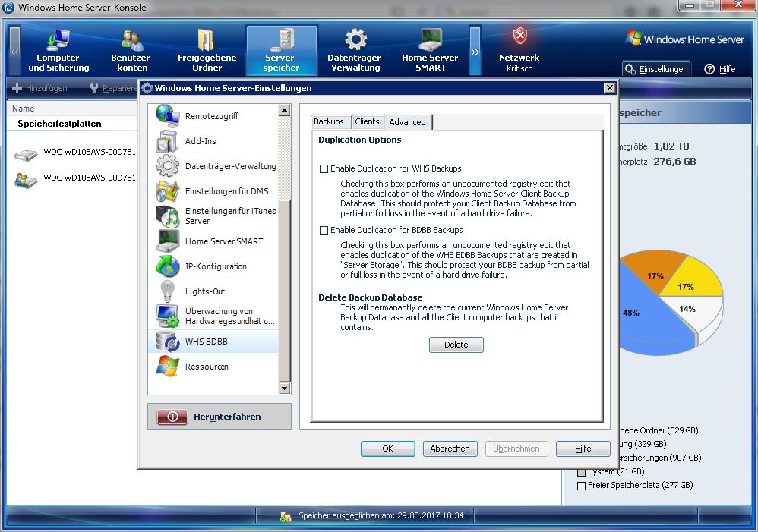Expand more tabs with the right chevron

click(475, 51)
